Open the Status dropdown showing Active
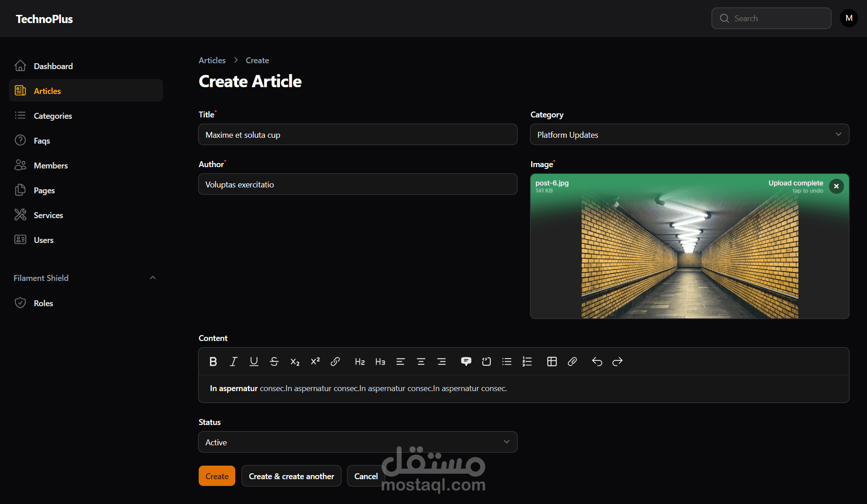Screen dimensions: 867x504 (357, 442)
